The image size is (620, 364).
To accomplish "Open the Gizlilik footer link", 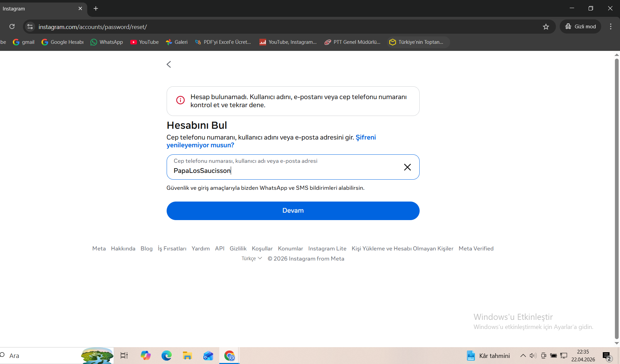I will point(238,248).
